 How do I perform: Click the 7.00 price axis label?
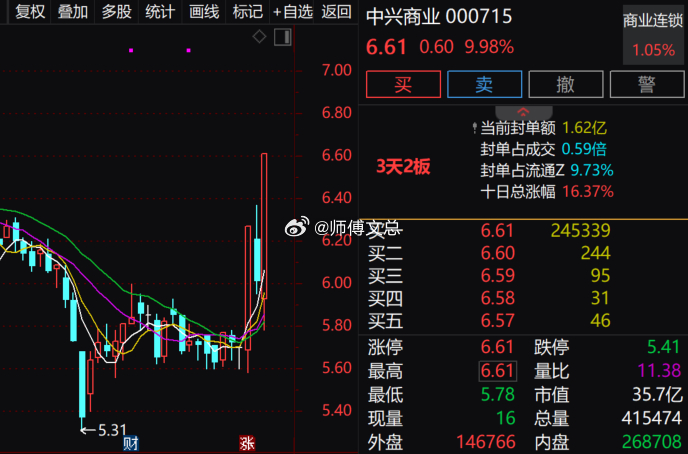click(x=337, y=70)
